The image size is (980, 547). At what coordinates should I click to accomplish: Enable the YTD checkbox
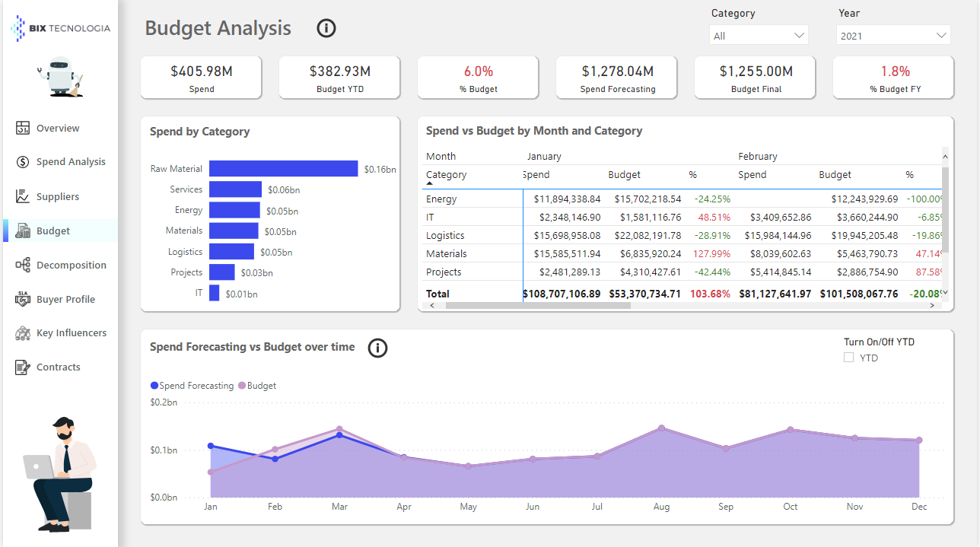pos(848,357)
